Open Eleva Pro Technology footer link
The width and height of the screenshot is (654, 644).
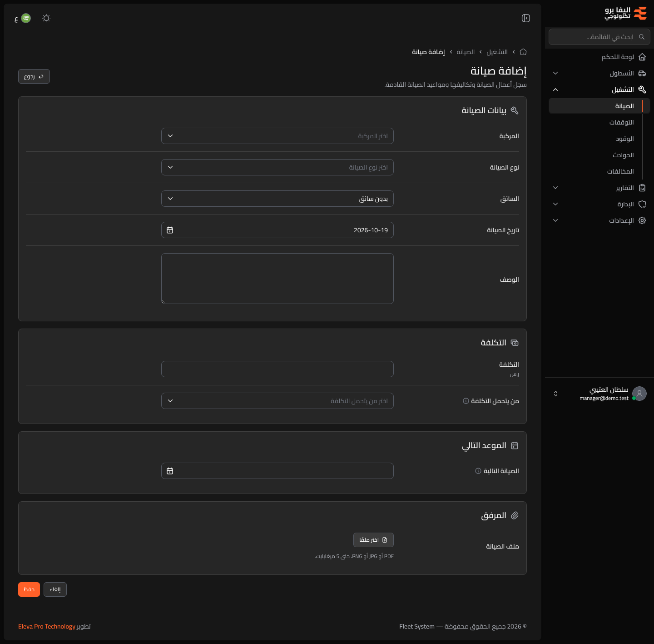47,626
